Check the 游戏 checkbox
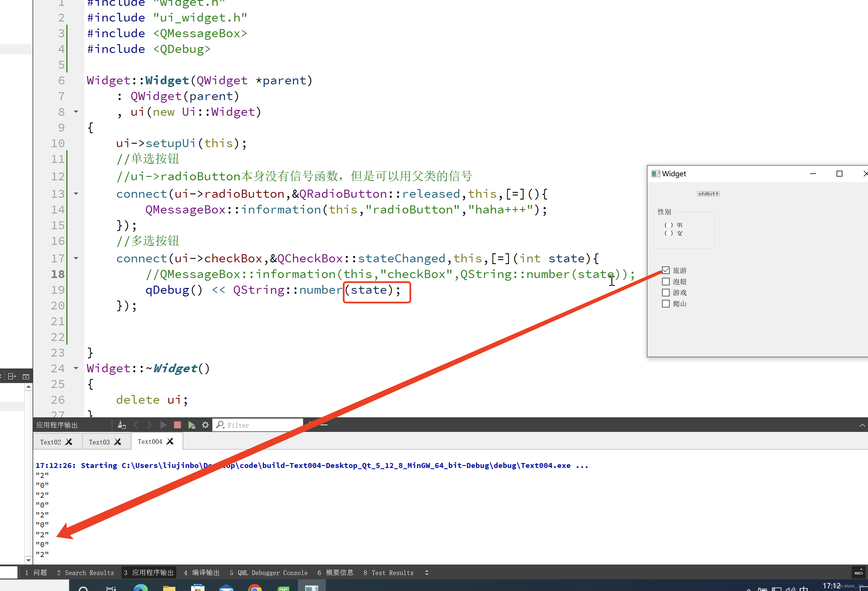Viewport: 868px width, 591px height. click(x=666, y=293)
